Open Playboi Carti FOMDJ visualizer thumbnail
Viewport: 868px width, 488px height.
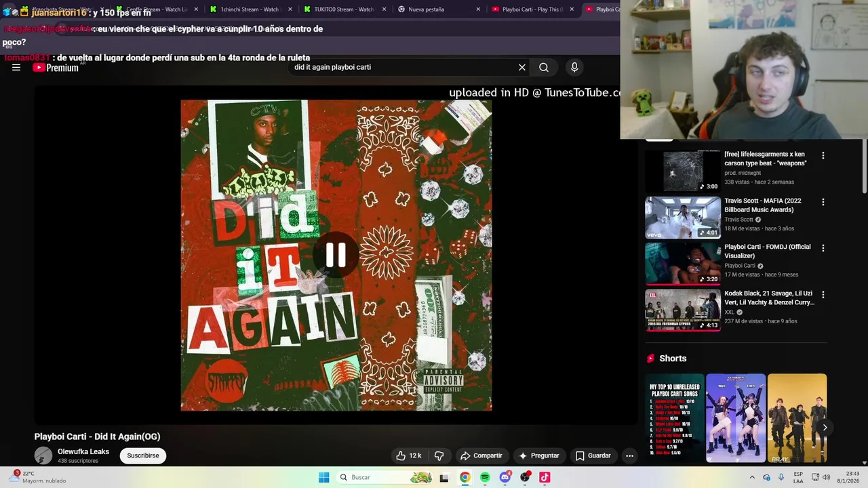coord(683,264)
